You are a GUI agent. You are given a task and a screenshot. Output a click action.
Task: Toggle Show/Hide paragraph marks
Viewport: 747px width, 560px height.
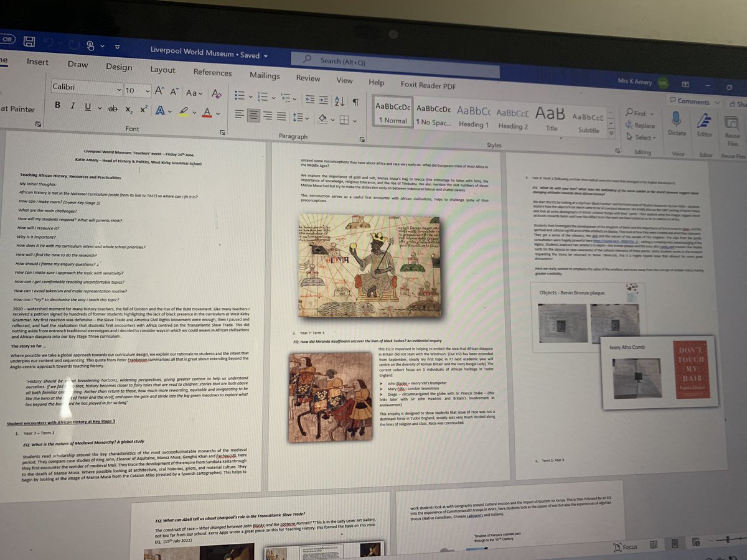355,102
